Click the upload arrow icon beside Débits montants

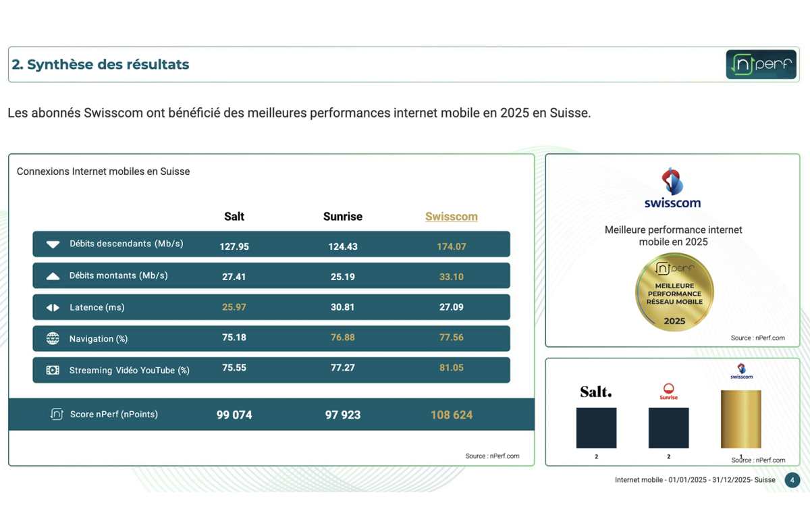point(53,276)
